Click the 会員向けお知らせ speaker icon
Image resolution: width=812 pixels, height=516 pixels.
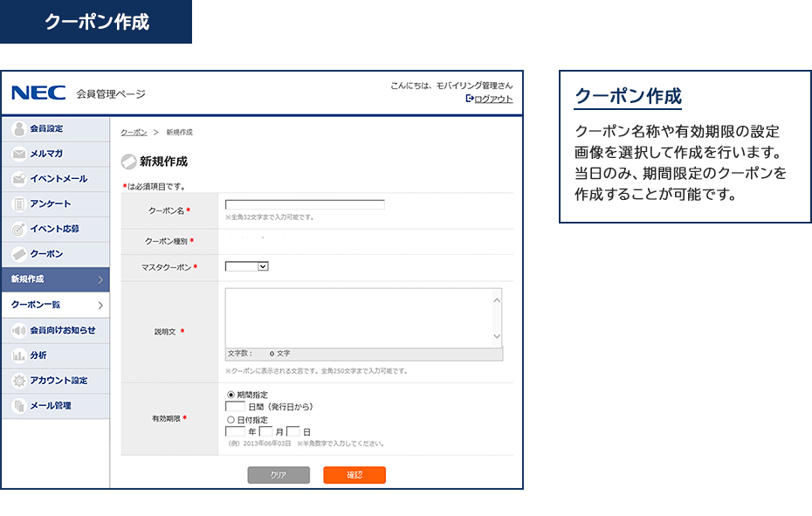[19, 331]
